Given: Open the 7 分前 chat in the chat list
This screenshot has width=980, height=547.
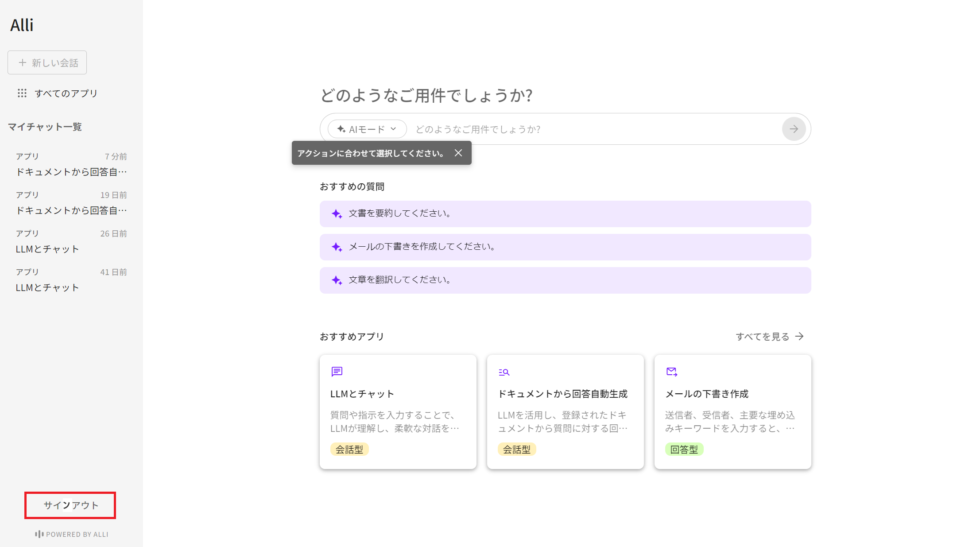Looking at the screenshot, I should tap(71, 164).
